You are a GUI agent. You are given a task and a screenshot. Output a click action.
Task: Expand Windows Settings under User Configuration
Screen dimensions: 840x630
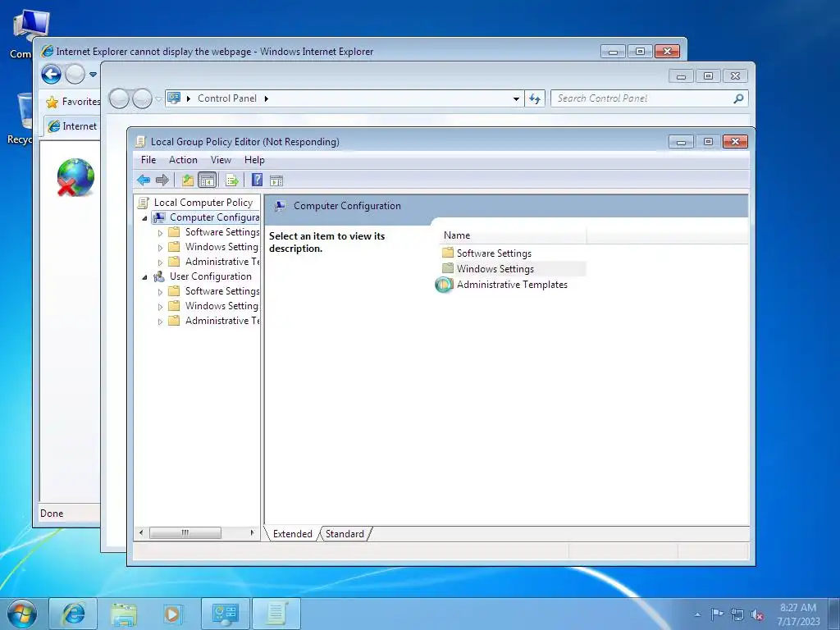[x=160, y=307]
